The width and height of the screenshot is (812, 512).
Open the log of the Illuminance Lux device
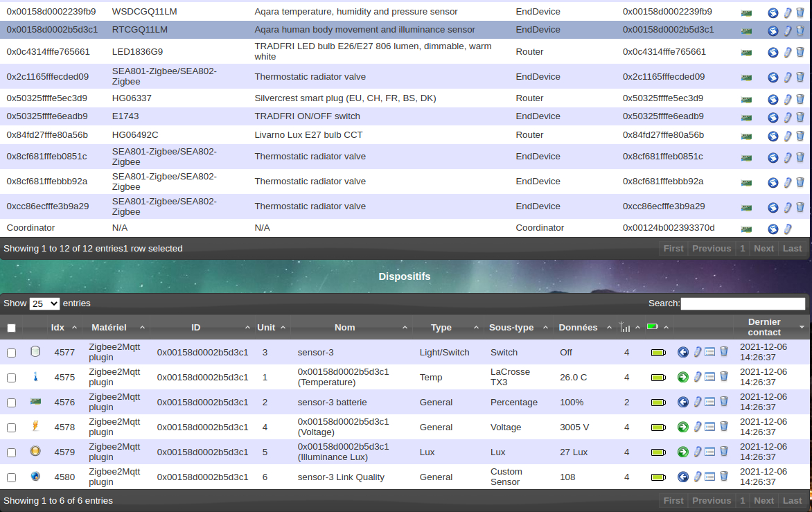pyautogui.click(x=711, y=452)
